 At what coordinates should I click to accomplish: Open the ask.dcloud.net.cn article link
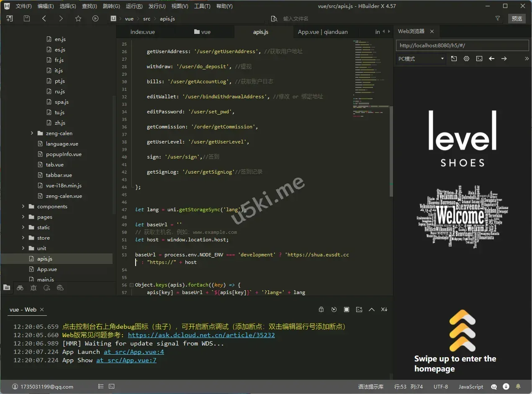pyautogui.click(x=201, y=335)
